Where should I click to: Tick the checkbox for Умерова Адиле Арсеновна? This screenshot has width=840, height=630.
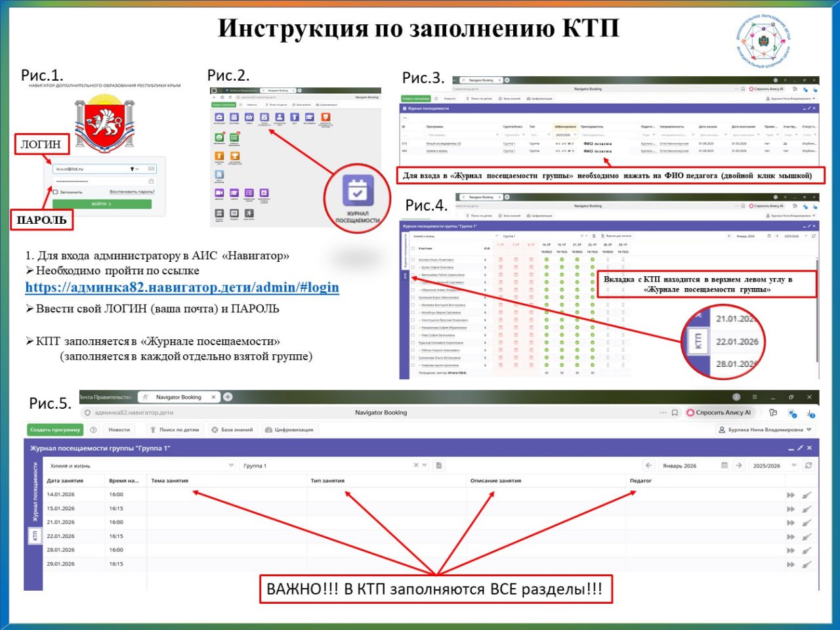[413, 365]
